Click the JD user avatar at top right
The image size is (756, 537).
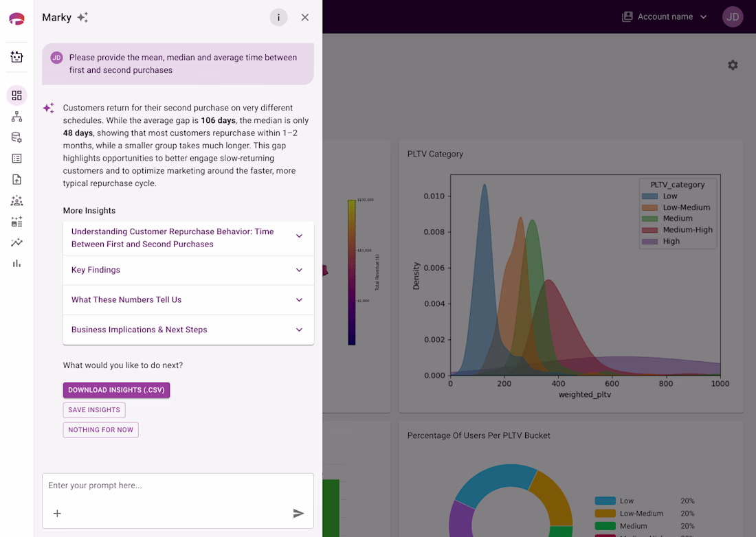[x=733, y=17]
